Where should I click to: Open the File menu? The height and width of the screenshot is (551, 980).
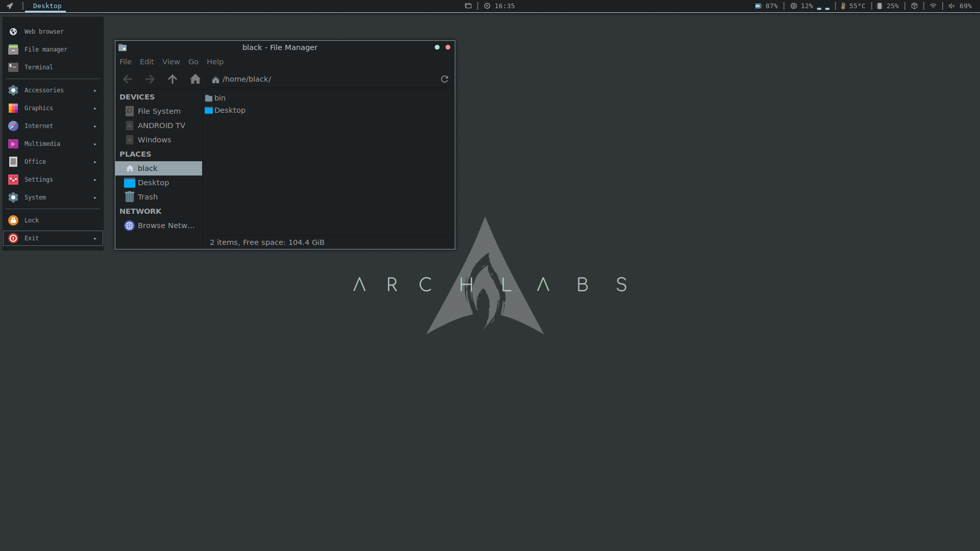[126, 62]
